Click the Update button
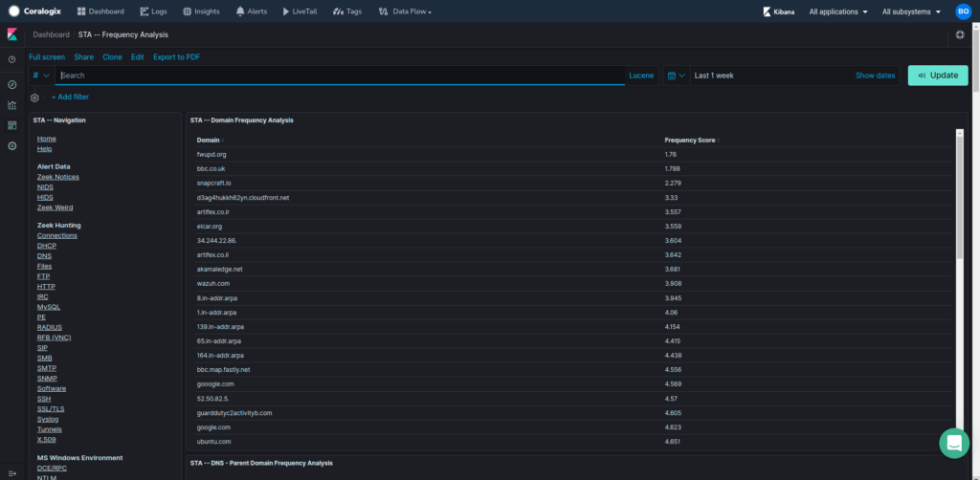 [938, 76]
